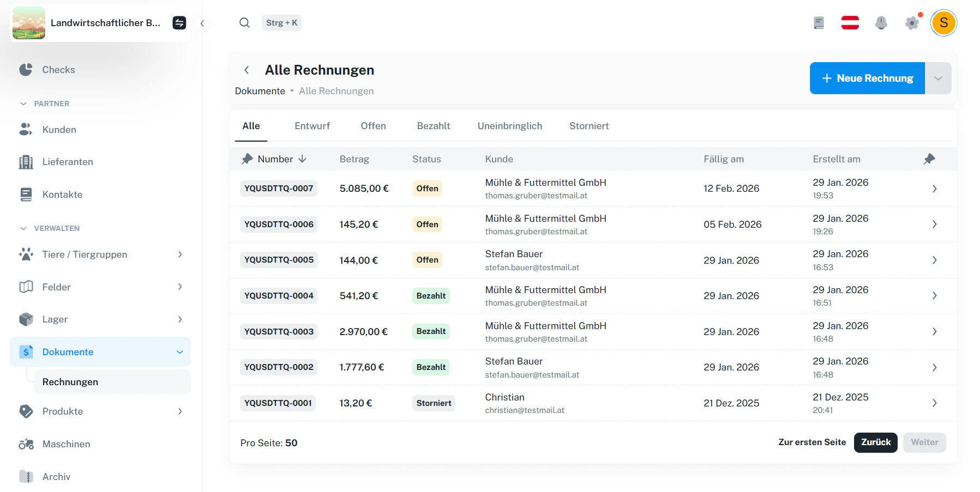
Task: Switch to the Offen tab
Action: pos(373,126)
